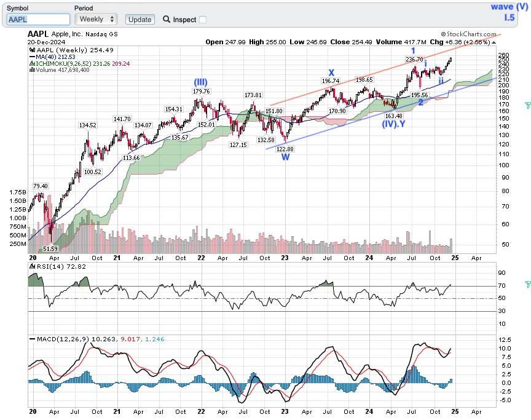Click the green icon beside RSI(14) label
Image resolution: width=531 pixels, height=420 pixels.
(32, 266)
